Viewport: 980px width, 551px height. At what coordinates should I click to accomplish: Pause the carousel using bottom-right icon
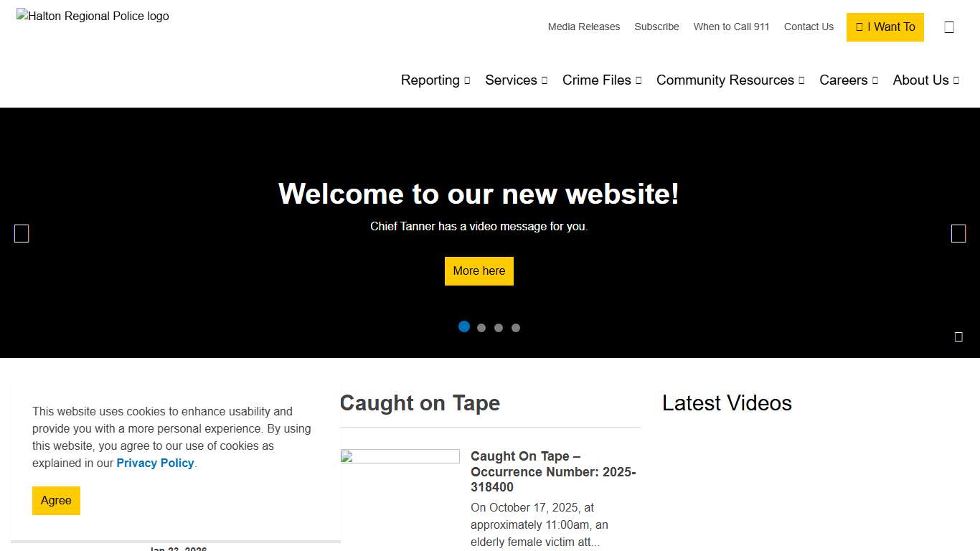[x=958, y=337]
